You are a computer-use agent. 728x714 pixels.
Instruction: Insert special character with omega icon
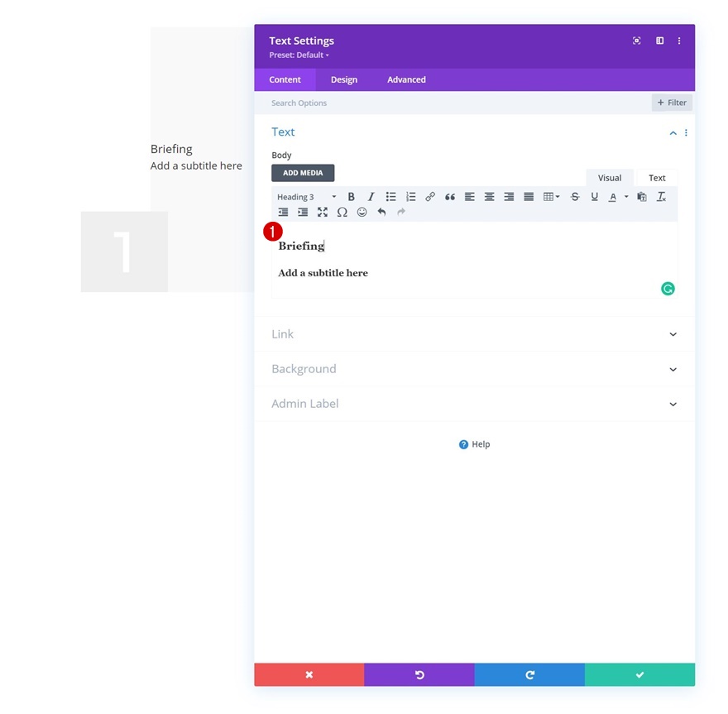[342, 212]
